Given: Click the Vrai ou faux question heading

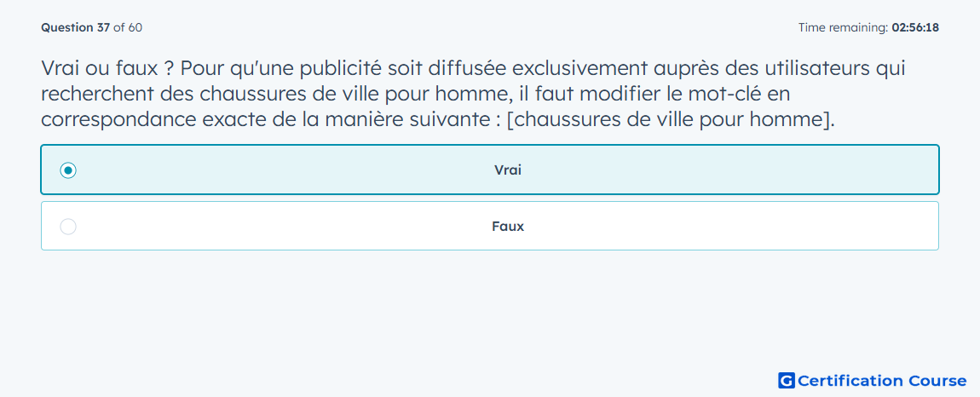Looking at the screenshot, I should click(x=473, y=94).
